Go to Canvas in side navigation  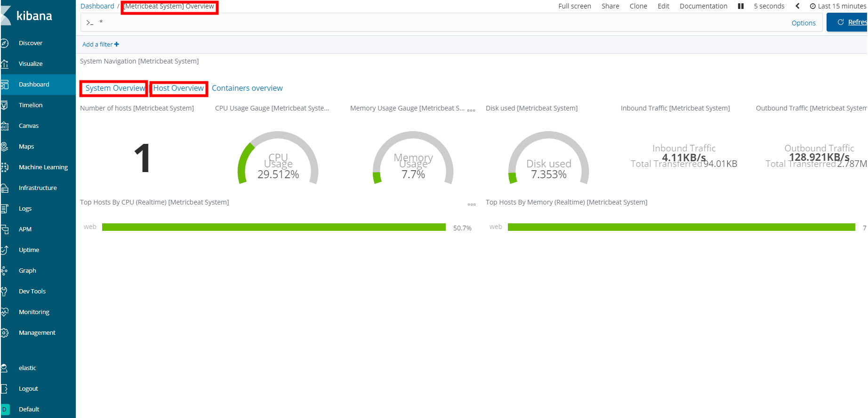click(29, 126)
